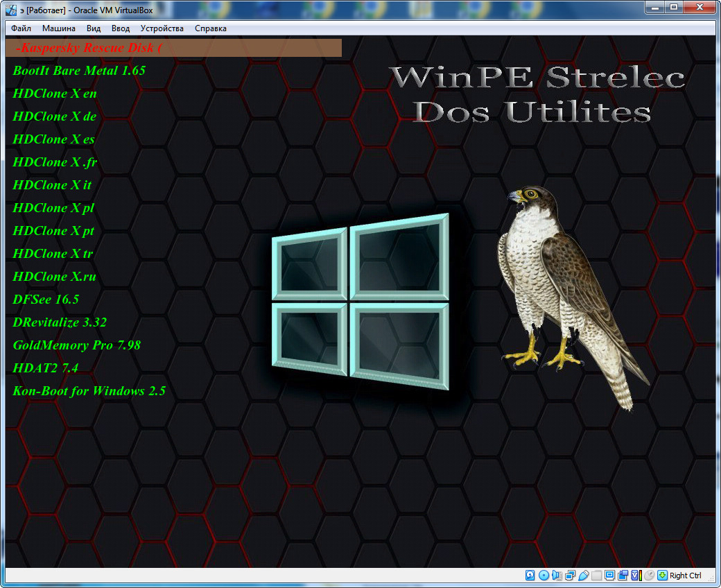Select the HDClone X .fr entry
This screenshot has width=721, height=588.
(55, 162)
